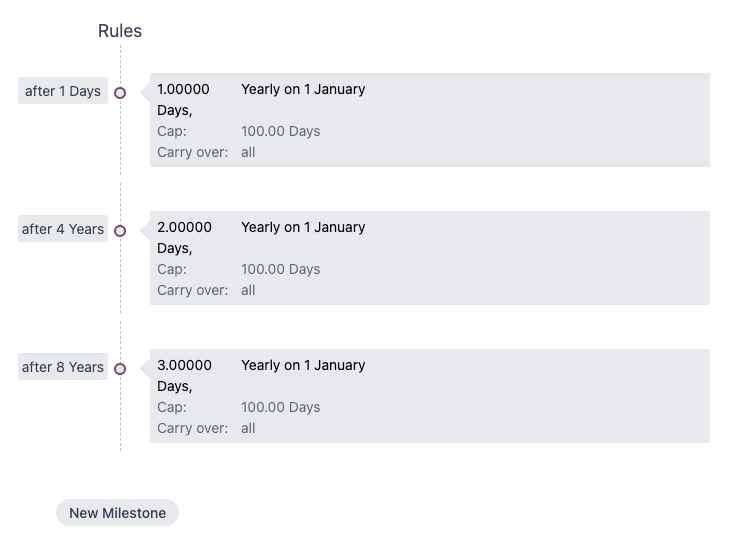Click the New Milestone button
This screenshot has height=549, width=754.
click(117, 513)
